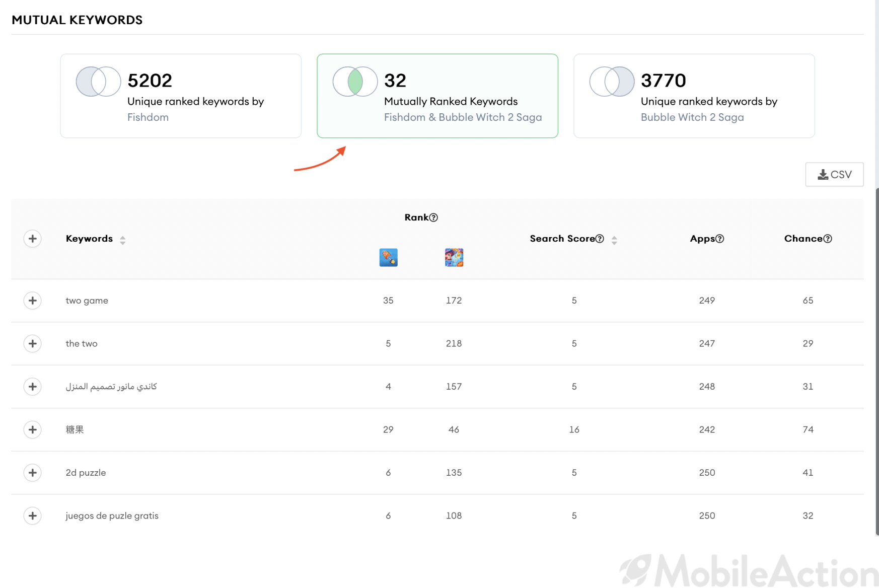The width and height of the screenshot is (879, 588).
Task: Select the 32 Mutually Ranked Keywords card
Action: (x=437, y=96)
